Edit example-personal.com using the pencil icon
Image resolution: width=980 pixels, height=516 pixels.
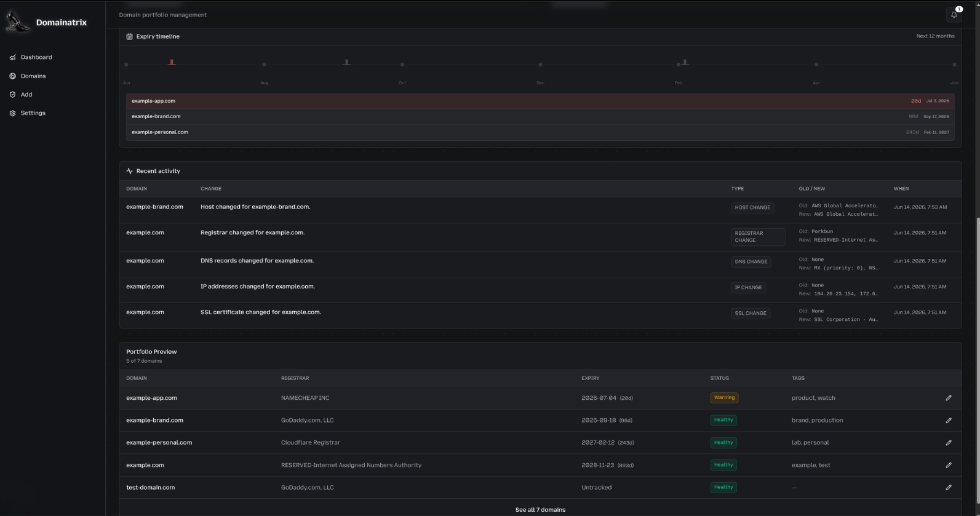[x=949, y=443]
